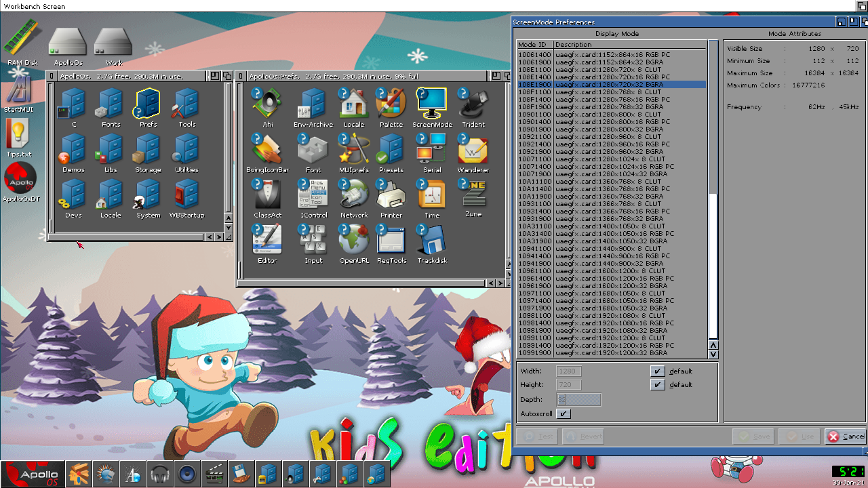The image size is (868, 488).
Task: Select the 1920x1080x32 BGRA display mode
Action: click(x=610, y=331)
